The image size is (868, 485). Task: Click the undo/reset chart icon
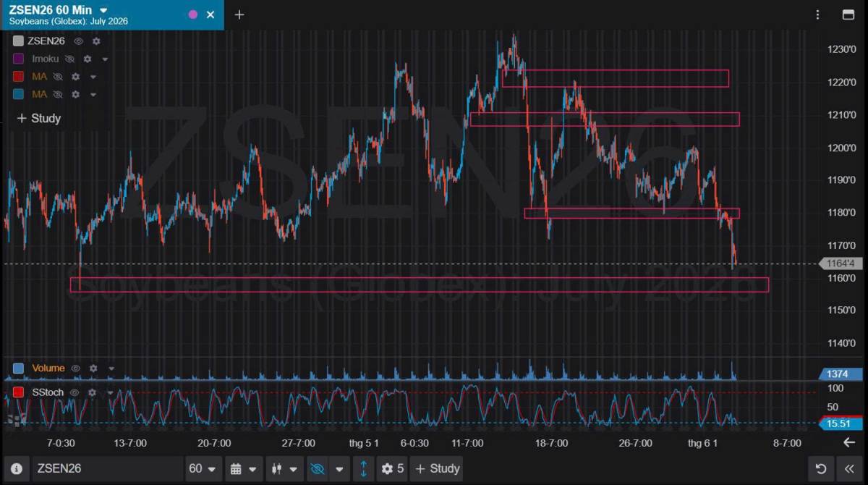[x=820, y=468]
